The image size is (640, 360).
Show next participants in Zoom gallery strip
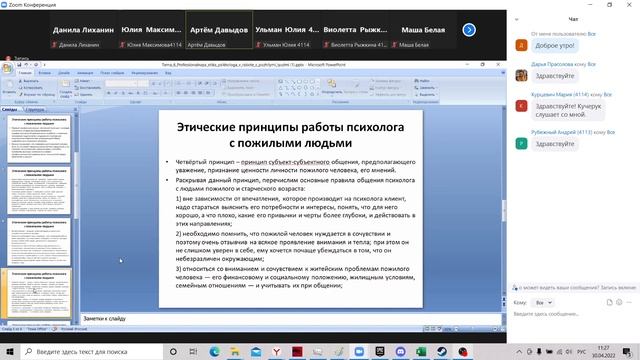point(469,30)
